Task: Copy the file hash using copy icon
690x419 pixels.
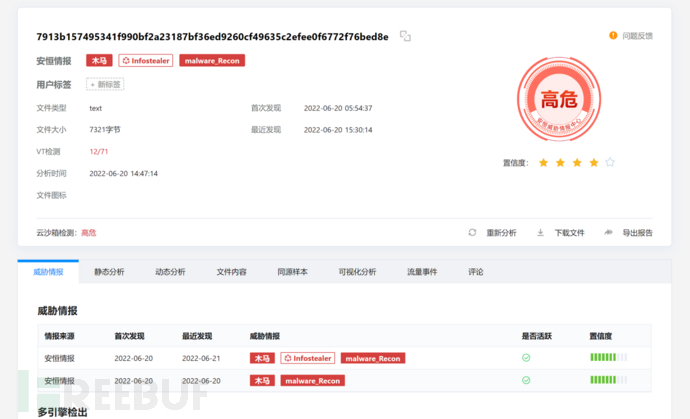Action: tap(405, 36)
